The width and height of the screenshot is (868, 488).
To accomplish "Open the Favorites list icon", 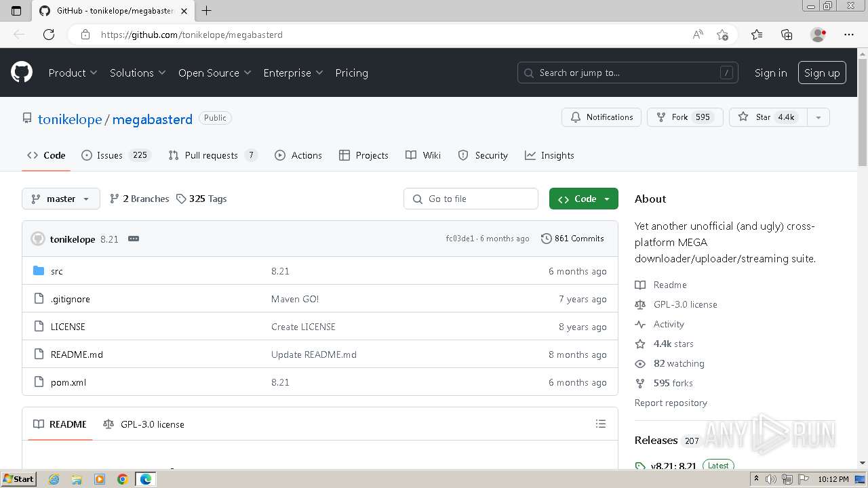I will pos(757,35).
